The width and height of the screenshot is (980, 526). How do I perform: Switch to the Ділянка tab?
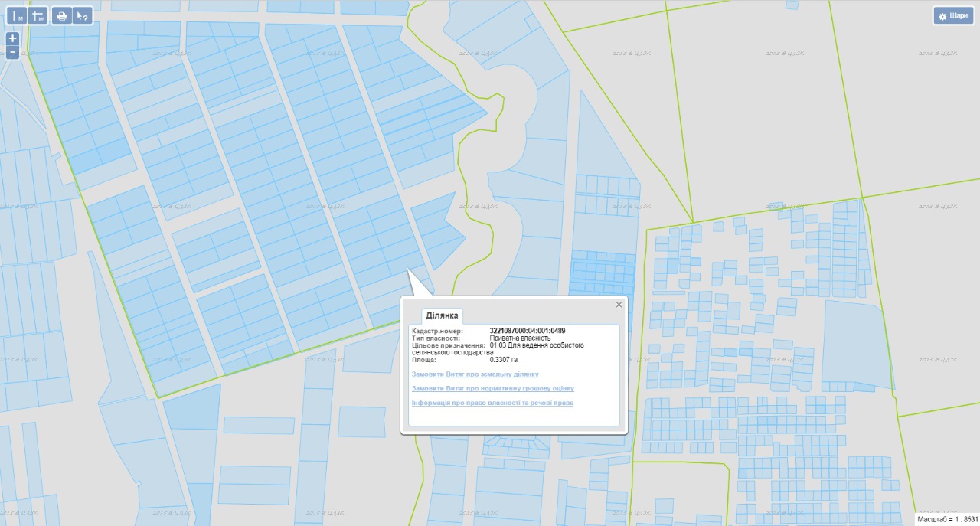pyautogui.click(x=442, y=315)
